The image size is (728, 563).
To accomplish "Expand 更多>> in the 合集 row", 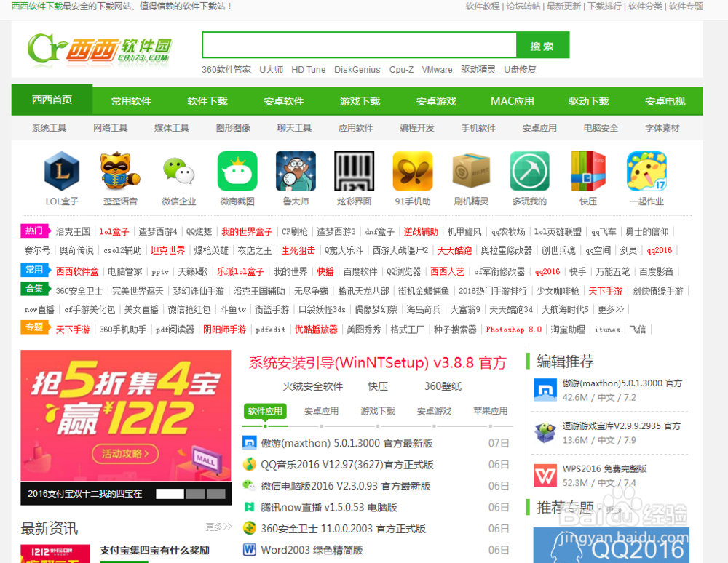I will 611,309.
